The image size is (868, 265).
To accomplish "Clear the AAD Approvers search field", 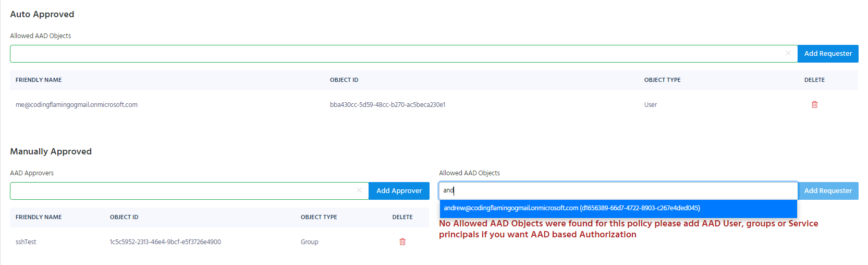I will pos(359,190).
